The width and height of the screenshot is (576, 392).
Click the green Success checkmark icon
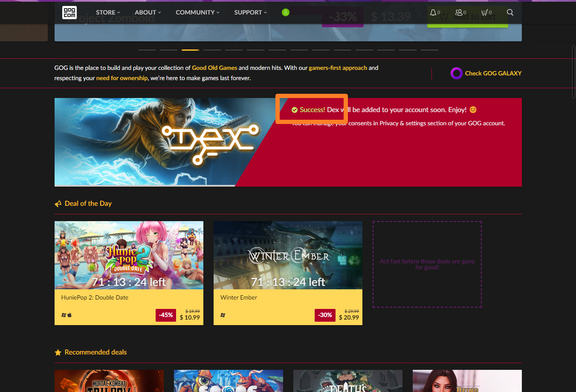coord(295,110)
